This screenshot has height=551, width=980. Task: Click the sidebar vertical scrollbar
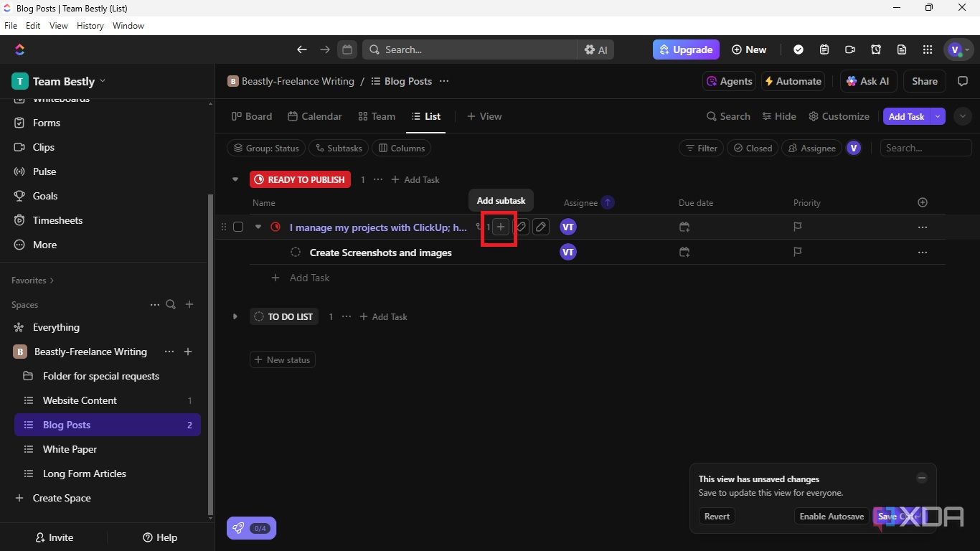tap(210, 355)
